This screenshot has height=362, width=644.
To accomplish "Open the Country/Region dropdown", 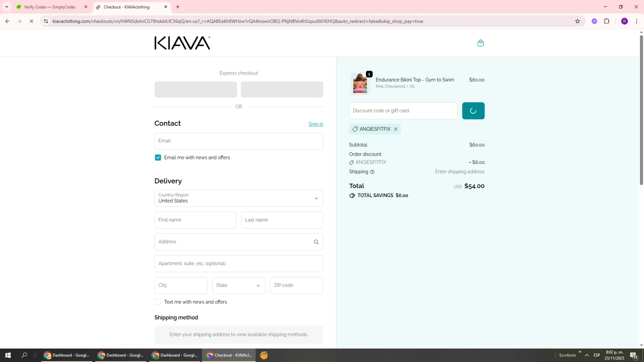I will click(x=239, y=199).
